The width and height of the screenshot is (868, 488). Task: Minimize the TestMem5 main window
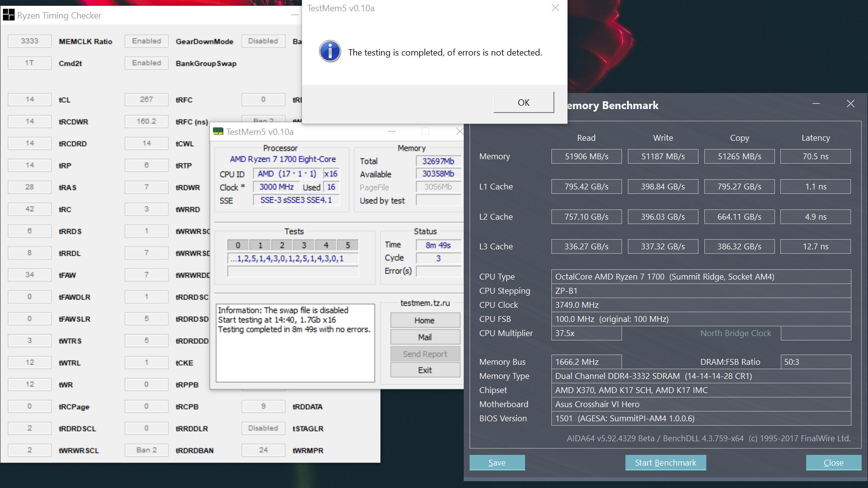(392, 131)
